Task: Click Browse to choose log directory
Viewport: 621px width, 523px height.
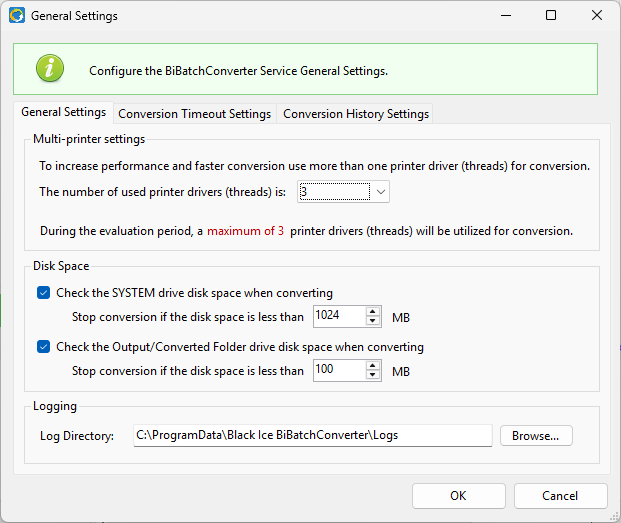Action: pyautogui.click(x=536, y=436)
